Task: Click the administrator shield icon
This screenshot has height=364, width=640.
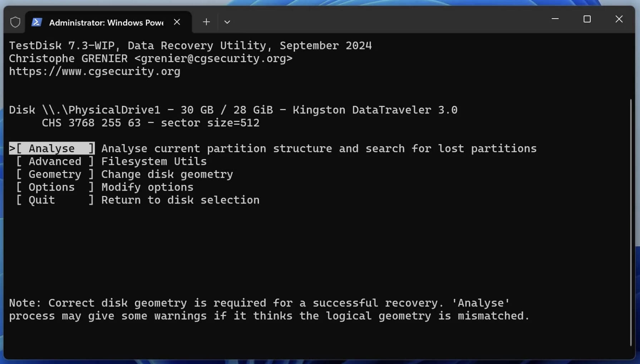Action: coord(15,22)
